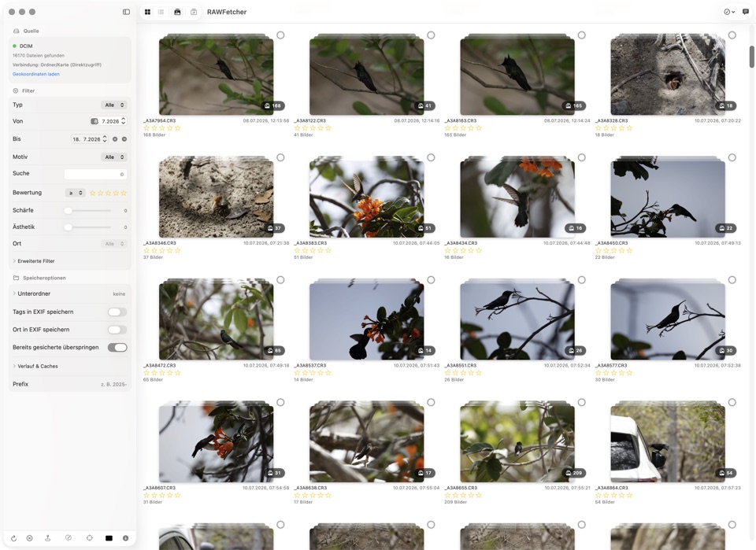Click the map pin icon at bottom
The width and height of the screenshot is (756, 550).
(x=48, y=538)
